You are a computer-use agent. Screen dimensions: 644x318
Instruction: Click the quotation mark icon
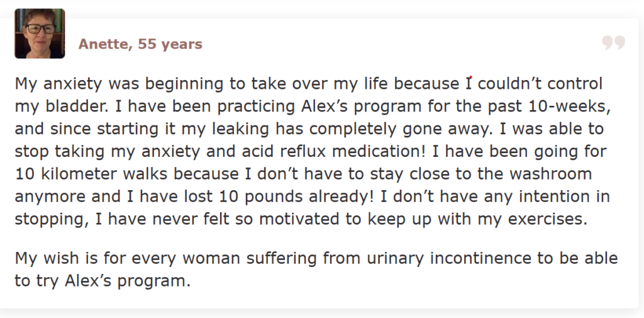(613, 43)
